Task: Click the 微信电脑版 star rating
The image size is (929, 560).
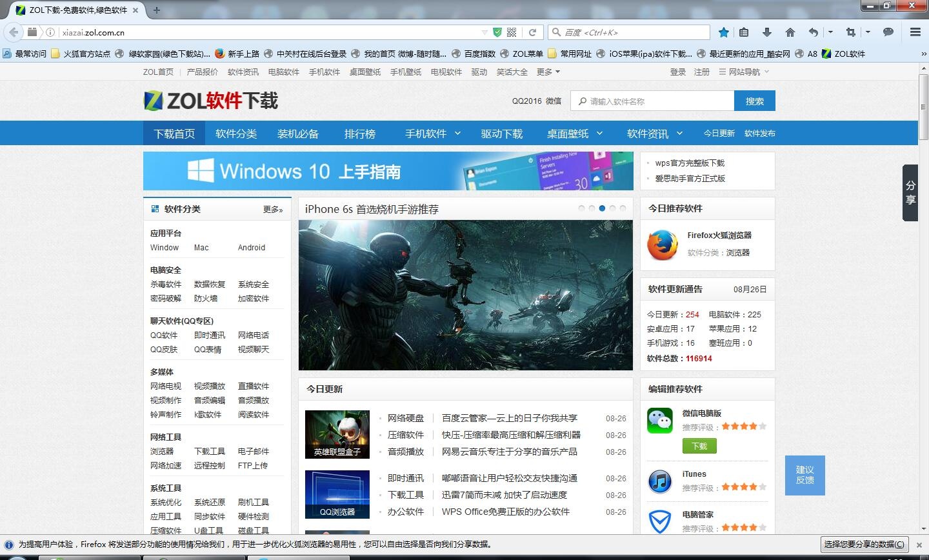Action: [x=744, y=426]
